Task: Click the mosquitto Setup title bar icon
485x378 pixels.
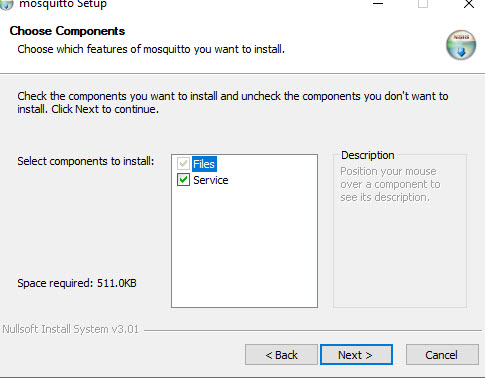Action: tap(6, 5)
